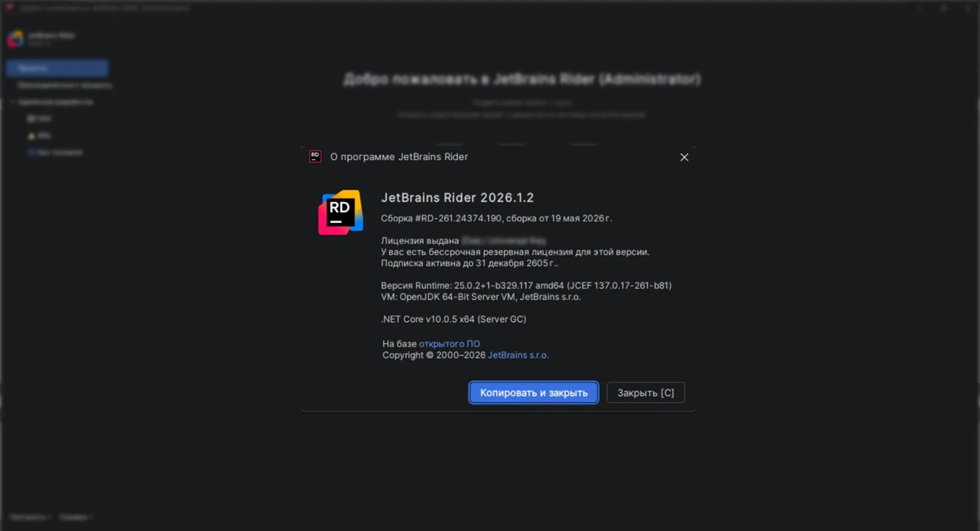
Task: Click the Подписка активна до 31 декабря line
Action: pyautogui.click(x=470, y=264)
